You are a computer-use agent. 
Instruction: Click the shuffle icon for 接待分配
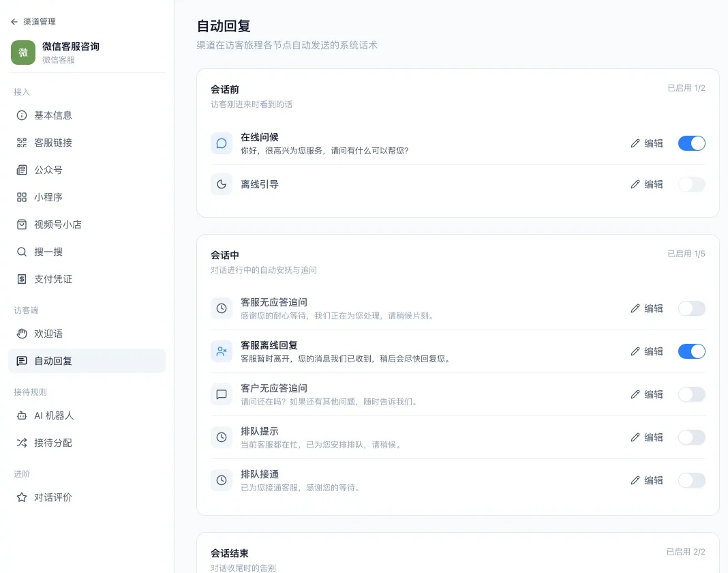click(x=22, y=443)
